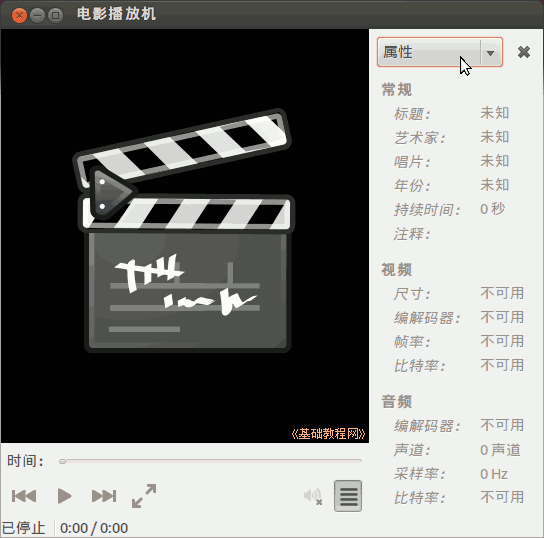Click the muted volume speaker icon
Viewport: 544px width, 538px height.
pos(313,496)
